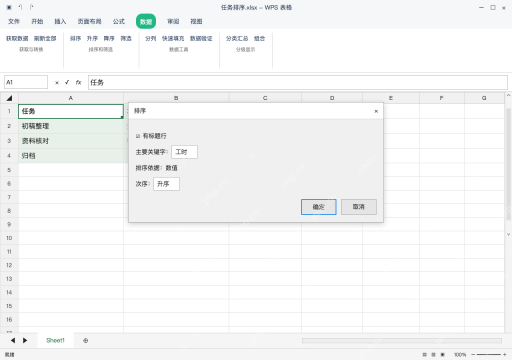Select the Sheet1 tab
Viewport: 512px width, 360px height.
tap(55, 340)
